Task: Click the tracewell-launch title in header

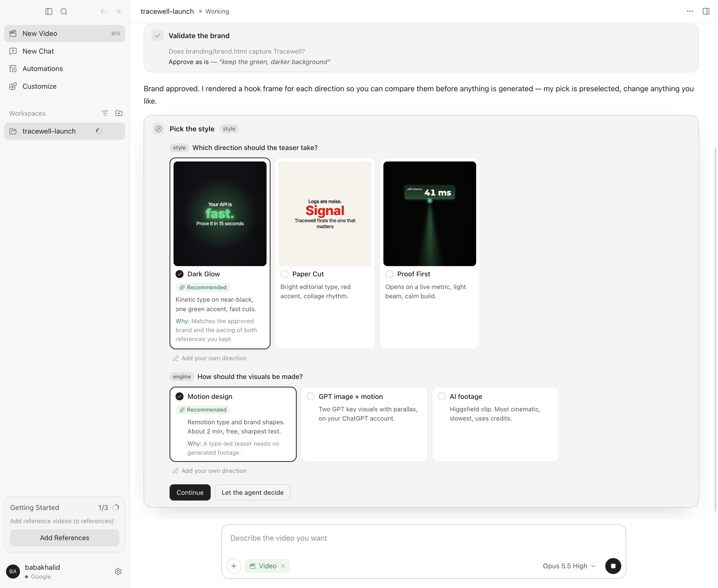Action: [167, 11]
